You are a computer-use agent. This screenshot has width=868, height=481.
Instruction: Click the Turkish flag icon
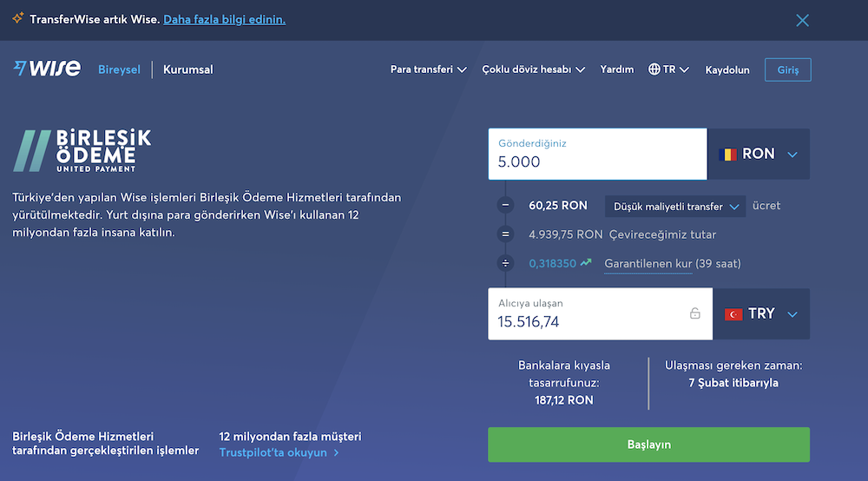(733, 314)
